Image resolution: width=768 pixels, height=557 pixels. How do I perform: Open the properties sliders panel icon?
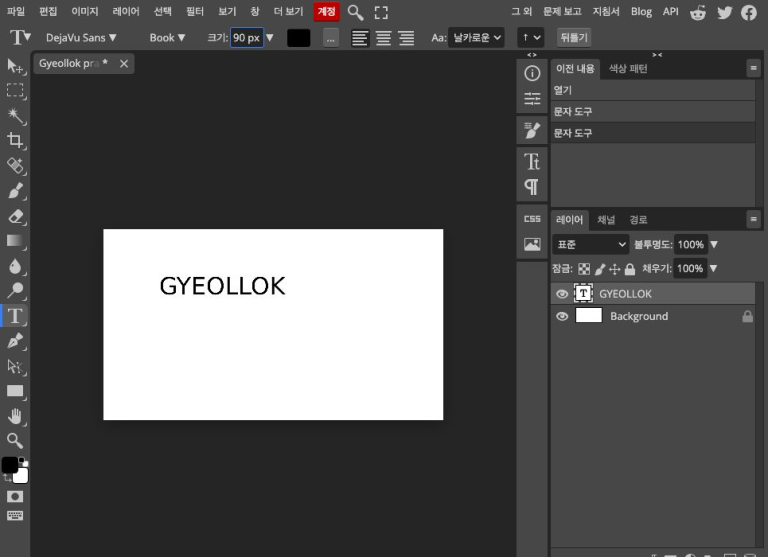[532, 98]
